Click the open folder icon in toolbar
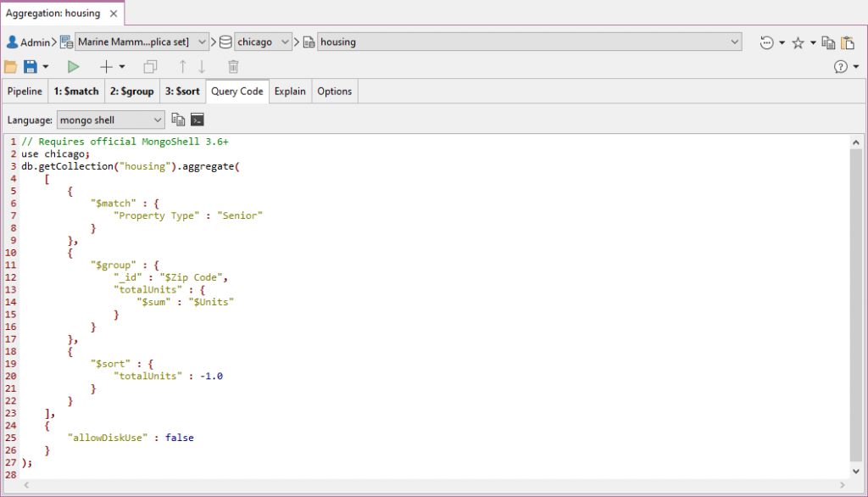The height and width of the screenshot is (497, 868). (11, 66)
